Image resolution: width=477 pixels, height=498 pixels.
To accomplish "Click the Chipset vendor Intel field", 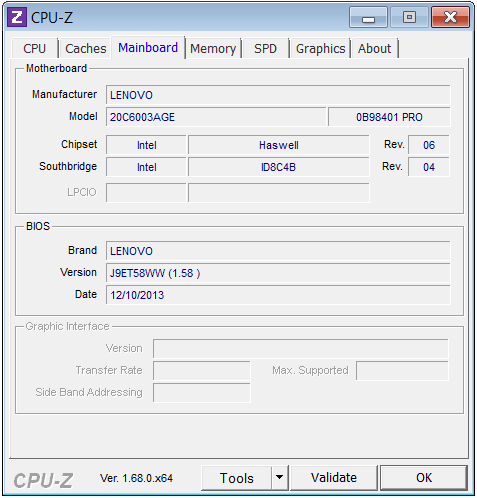I will point(146,145).
